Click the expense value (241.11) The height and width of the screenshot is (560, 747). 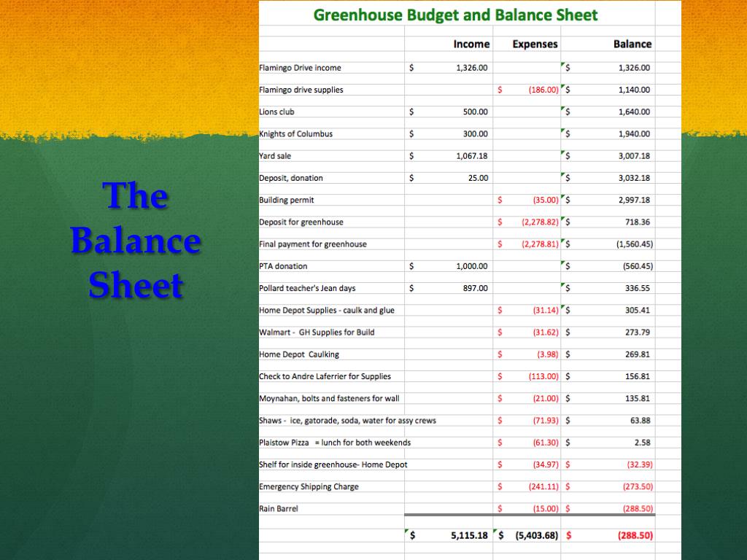543,486
